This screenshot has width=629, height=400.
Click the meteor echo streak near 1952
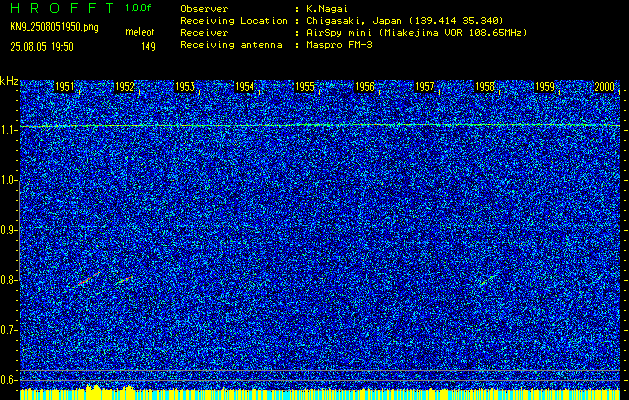[x=124, y=280]
